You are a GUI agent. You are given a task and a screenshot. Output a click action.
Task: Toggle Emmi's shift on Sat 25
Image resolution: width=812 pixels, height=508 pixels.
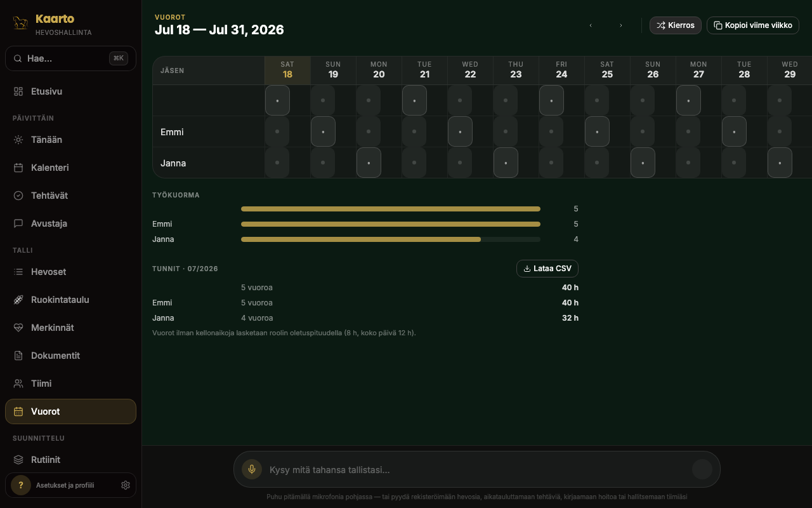pyautogui.click(x=597, y=131)
